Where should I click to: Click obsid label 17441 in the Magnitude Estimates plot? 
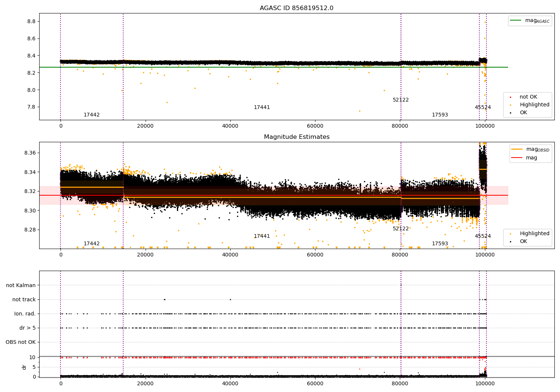(x=262, y=236)
